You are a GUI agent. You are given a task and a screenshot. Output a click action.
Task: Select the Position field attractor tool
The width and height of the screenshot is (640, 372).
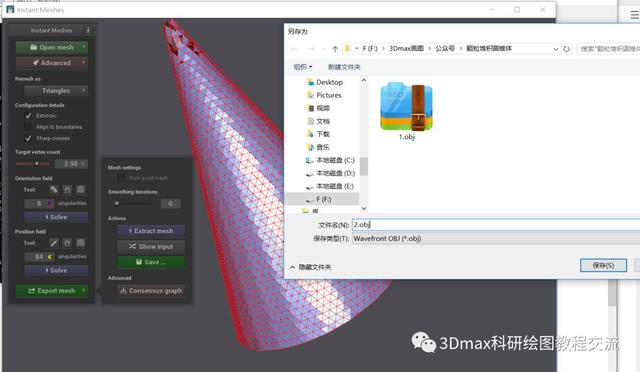pos(67,243)
